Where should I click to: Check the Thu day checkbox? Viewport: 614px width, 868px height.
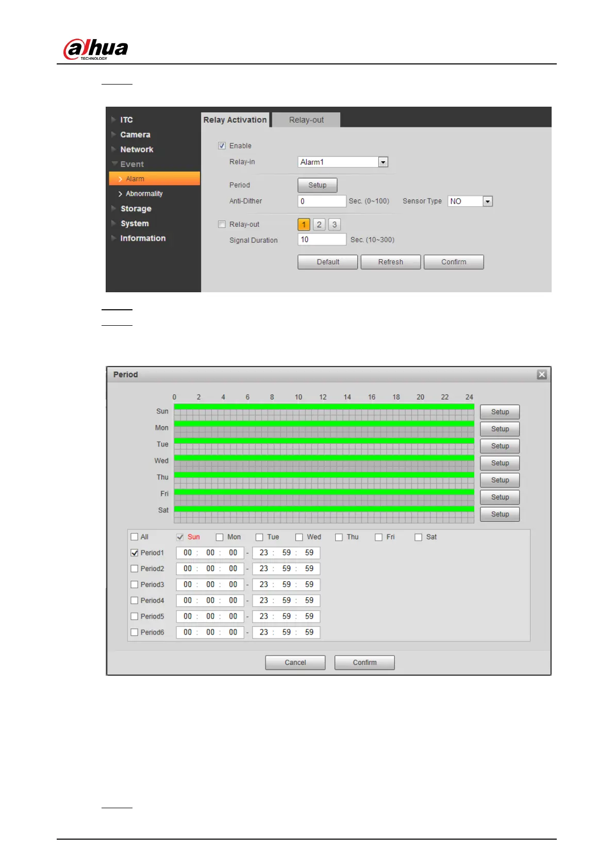point(339,537)
